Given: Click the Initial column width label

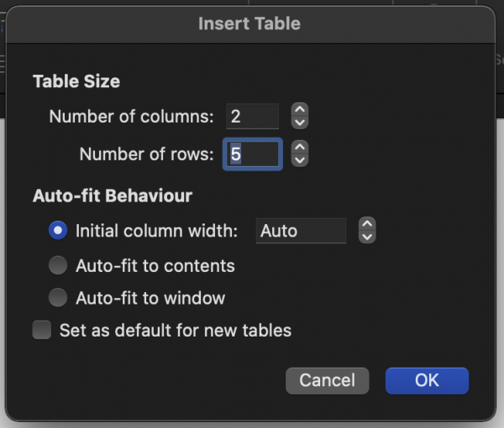Looking at the screenshot, I should (x=156, y=231).
